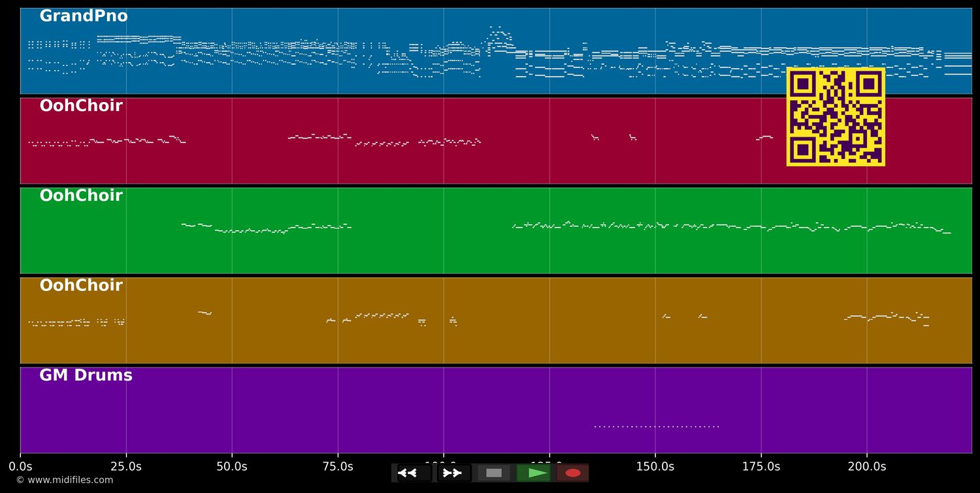This screenshot has width=980, height=493.
Task: Select the OohChoir label on the orange track
Action: (81, 286)
